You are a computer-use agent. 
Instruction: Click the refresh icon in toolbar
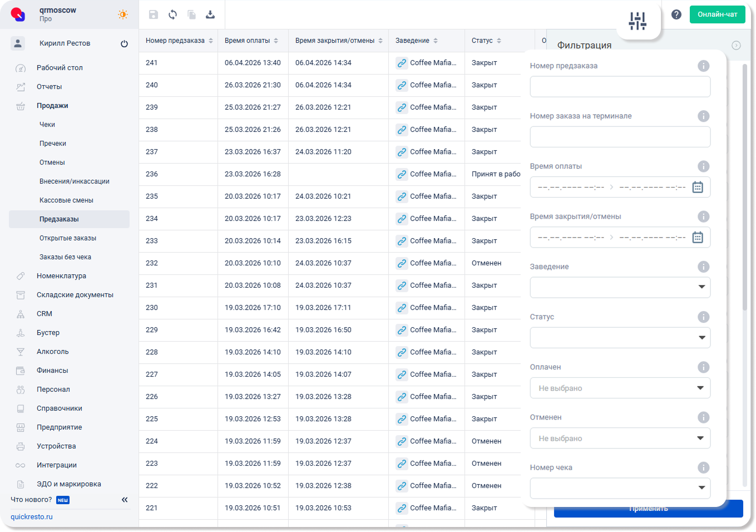(172, 14)
